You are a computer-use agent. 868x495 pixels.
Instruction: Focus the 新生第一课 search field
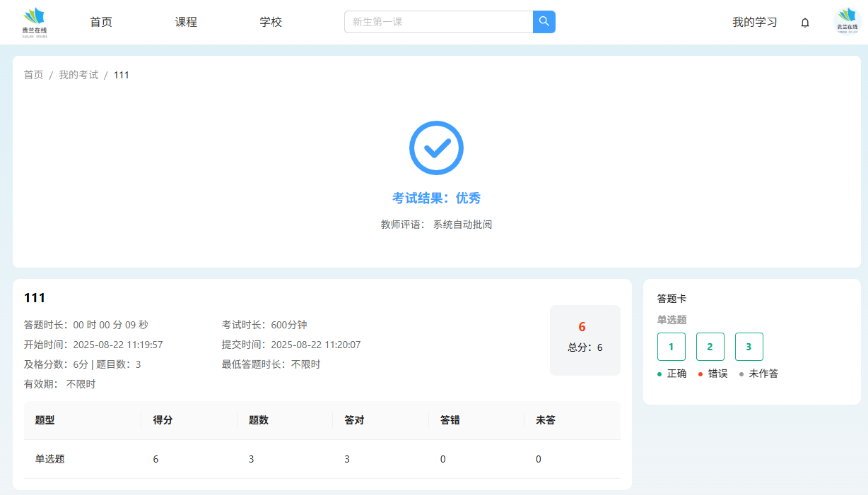(438, 22)
